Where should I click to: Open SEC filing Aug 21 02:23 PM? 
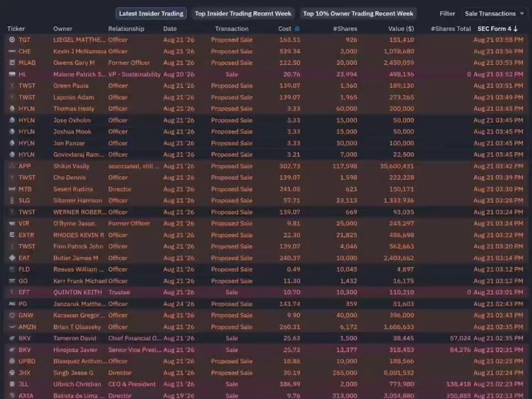coord(498,384)
